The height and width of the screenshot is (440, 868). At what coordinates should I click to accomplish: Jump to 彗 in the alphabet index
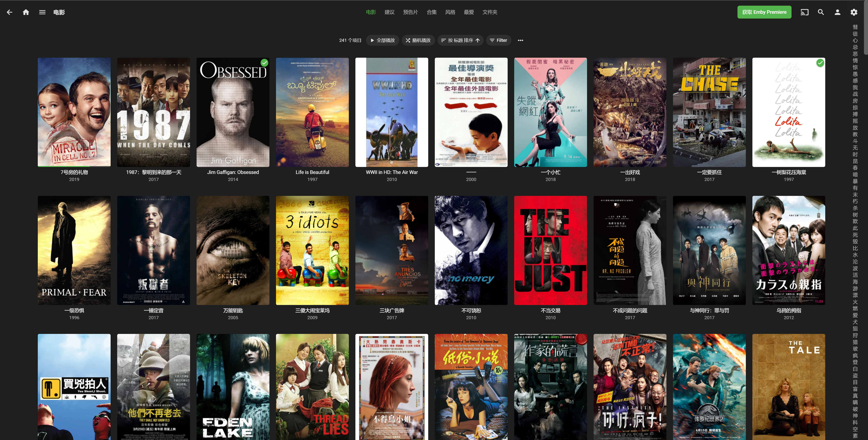[x=855, y=27]
